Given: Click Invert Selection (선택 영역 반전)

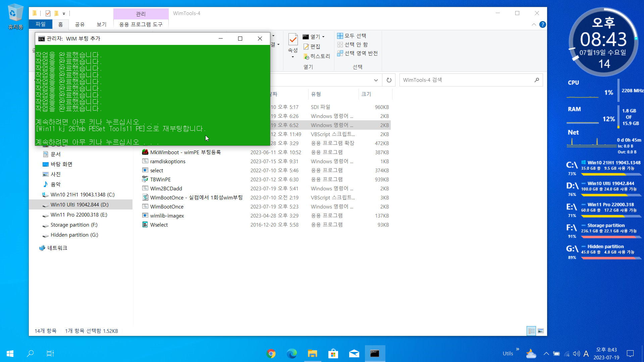Looking at the screenshot, I should 358,53.
